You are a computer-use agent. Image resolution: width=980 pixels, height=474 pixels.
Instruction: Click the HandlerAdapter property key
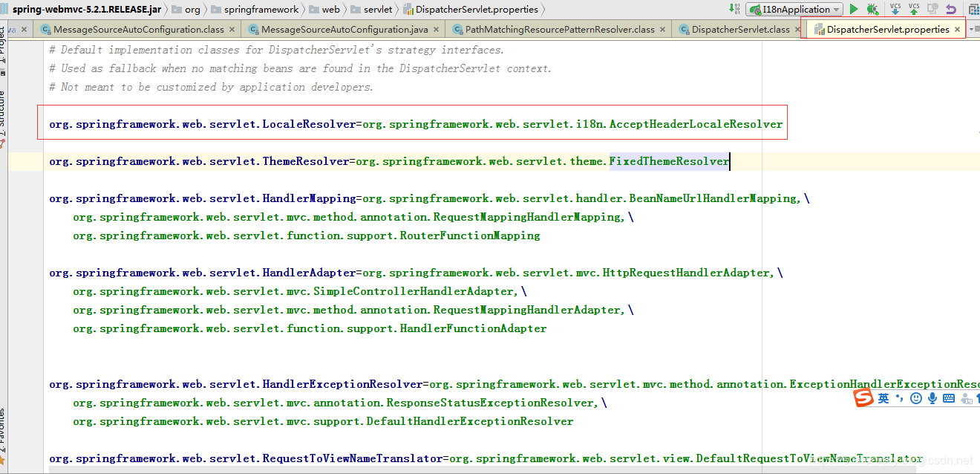click(x=203, y=273)
